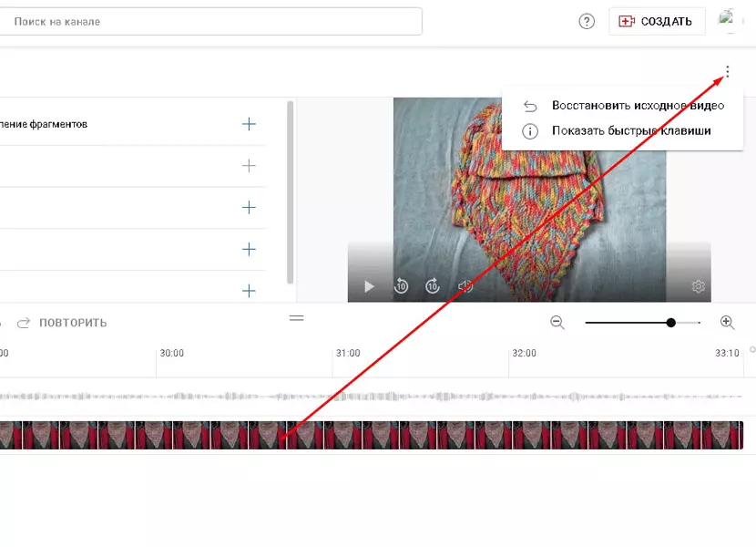Click the timeline zoom slider knob

[670, 323]
